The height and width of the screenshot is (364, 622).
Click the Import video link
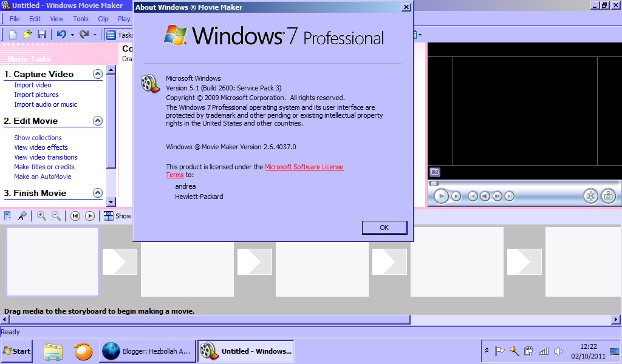pyautogui.click(x=33, y=85)
